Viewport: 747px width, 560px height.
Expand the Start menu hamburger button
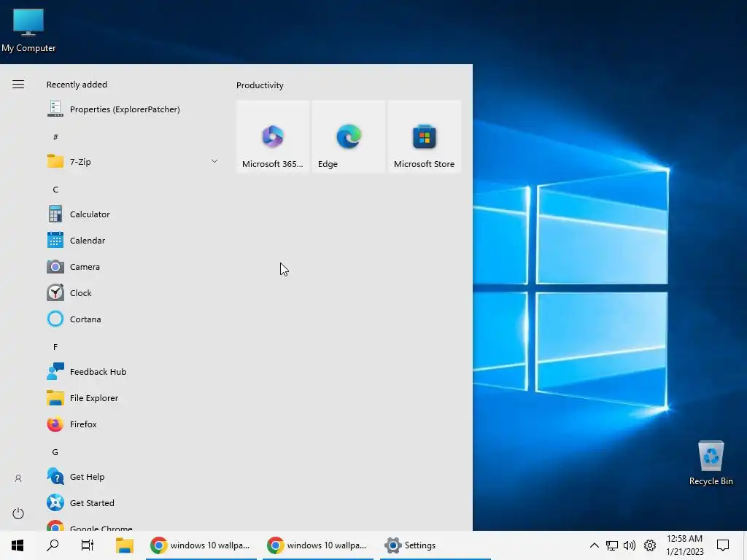tap(18, 85)
